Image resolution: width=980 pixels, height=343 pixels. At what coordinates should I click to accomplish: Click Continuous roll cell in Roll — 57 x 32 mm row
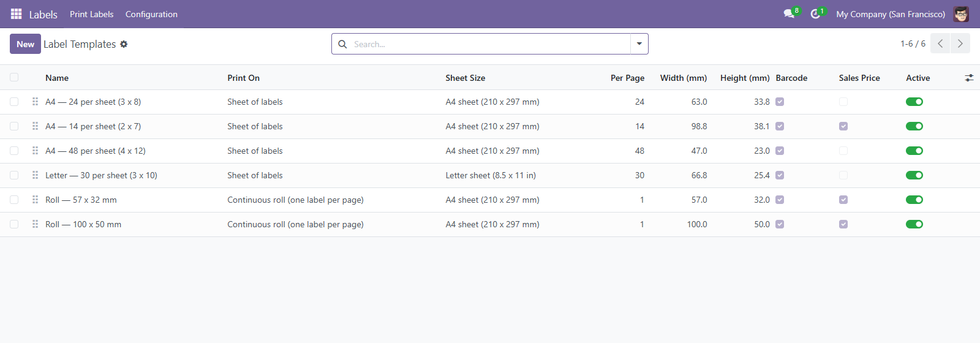pos(295,200)
